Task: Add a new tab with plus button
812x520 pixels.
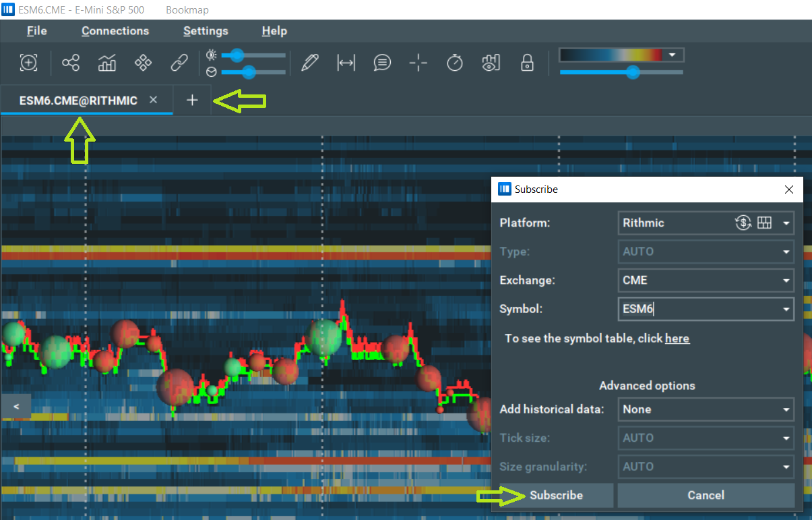Action: tap(192, 100)
